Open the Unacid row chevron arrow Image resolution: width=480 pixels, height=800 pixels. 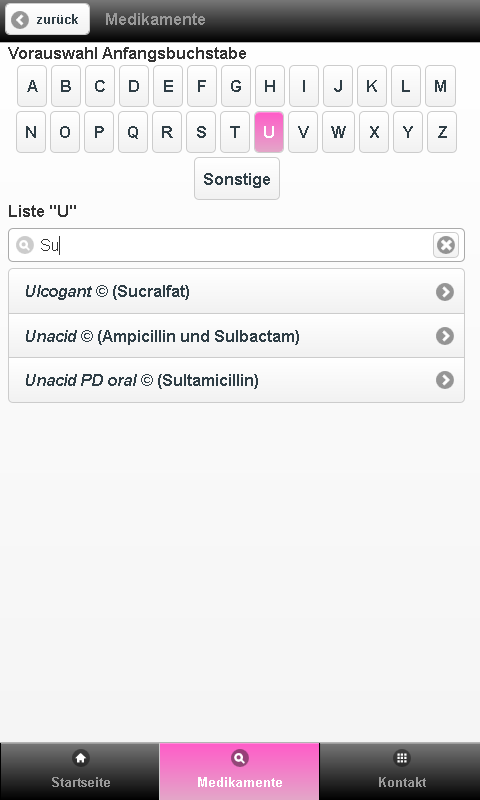445,336
